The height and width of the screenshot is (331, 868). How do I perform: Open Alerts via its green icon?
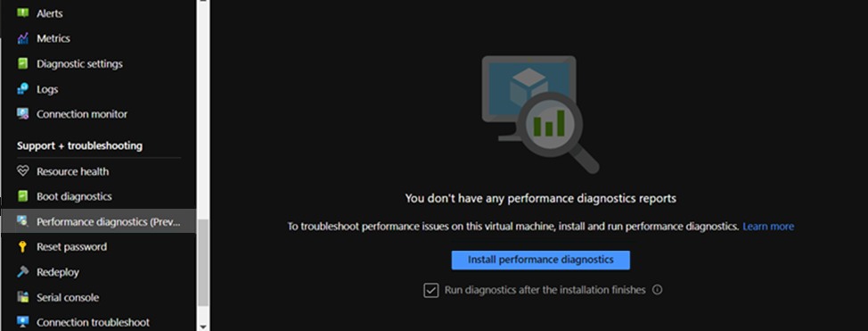(22, 12)
